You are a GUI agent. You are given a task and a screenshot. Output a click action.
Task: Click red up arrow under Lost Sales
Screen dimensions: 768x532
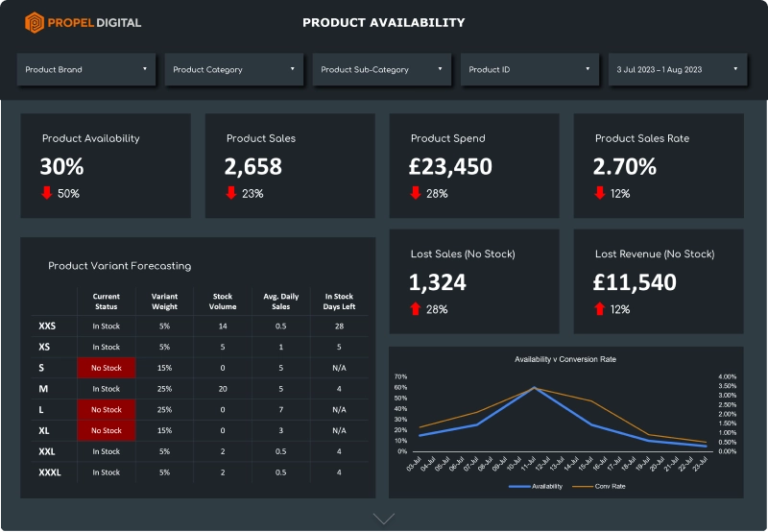(415, 308)
